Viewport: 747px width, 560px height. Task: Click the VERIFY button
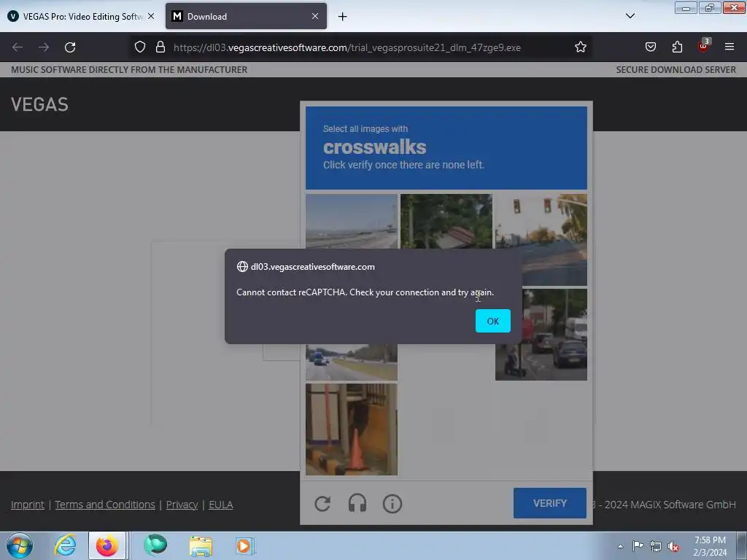coord(550,503)
